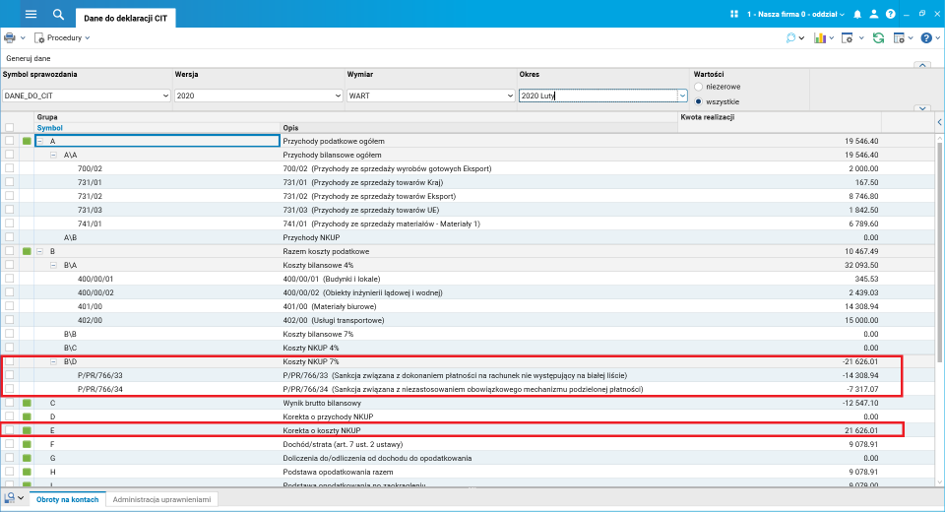The image size is (945, 512).
Task: Expand side panel with left chevron
Action: 940,122
